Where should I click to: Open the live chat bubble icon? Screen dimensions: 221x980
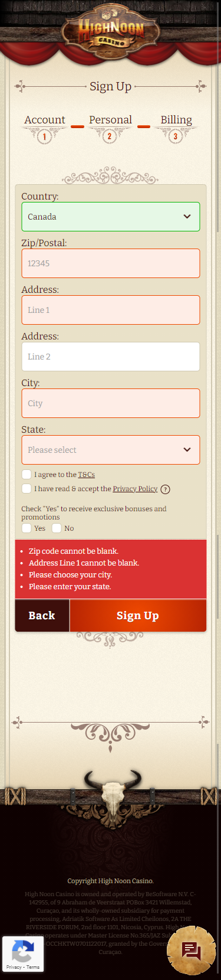pos(192,950)
